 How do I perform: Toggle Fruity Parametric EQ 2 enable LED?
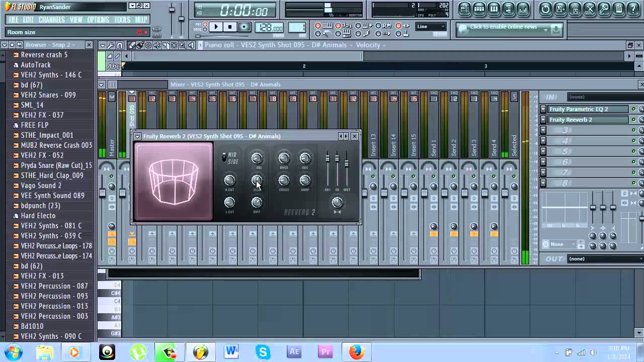(x=633, y=109)
